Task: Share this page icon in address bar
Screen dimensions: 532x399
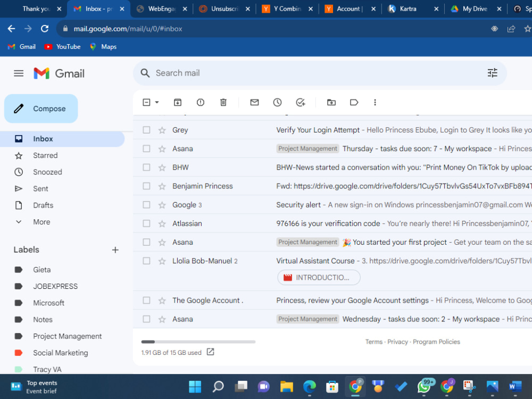Action: click(x=511, y=29)
